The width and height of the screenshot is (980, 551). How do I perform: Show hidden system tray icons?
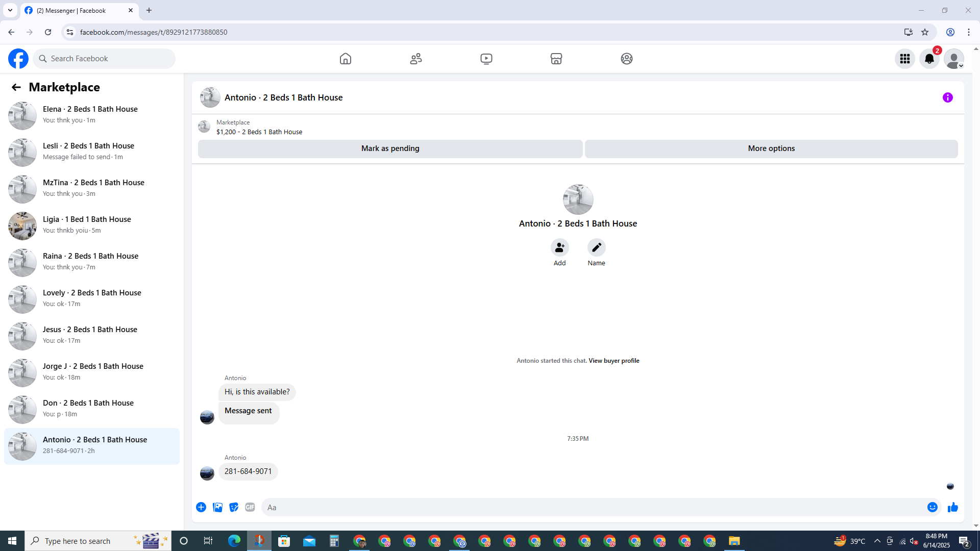click(877, 541)
